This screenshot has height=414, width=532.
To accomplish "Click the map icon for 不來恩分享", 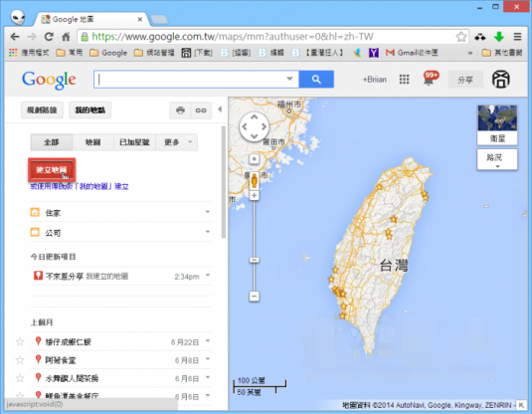I will (38, 276).
